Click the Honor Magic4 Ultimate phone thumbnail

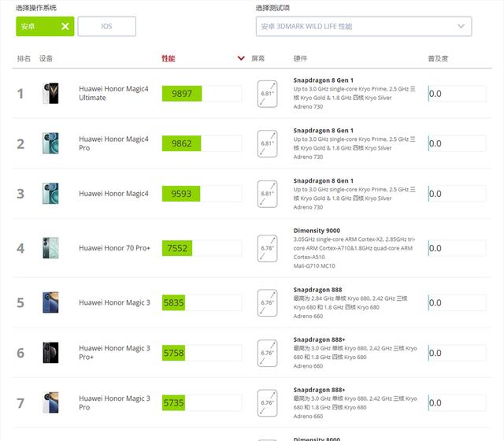click(x=50, y=94)
